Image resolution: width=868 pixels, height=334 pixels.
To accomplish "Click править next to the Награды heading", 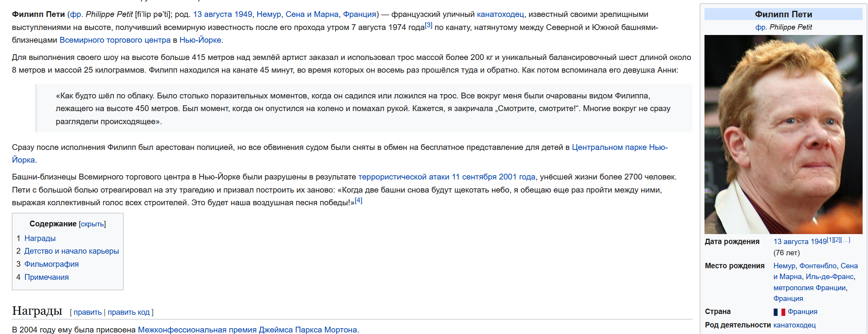I will coord(88,312).
